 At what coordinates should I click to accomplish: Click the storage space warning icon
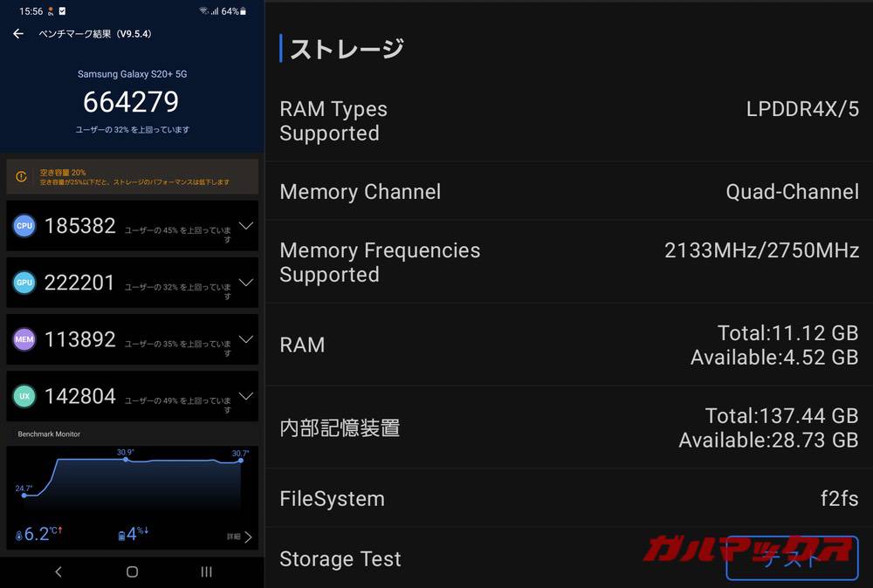click(x=22, y=175)
